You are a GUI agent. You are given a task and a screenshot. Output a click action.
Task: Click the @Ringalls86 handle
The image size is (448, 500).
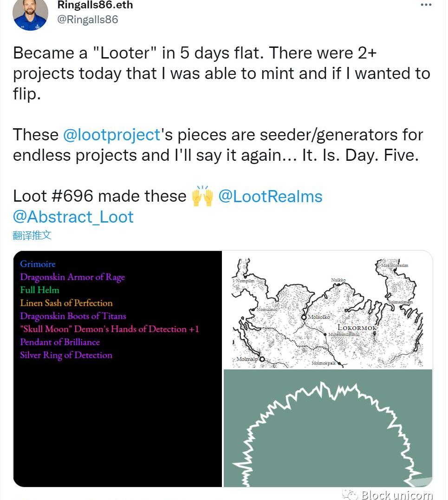tap(87, 20)
